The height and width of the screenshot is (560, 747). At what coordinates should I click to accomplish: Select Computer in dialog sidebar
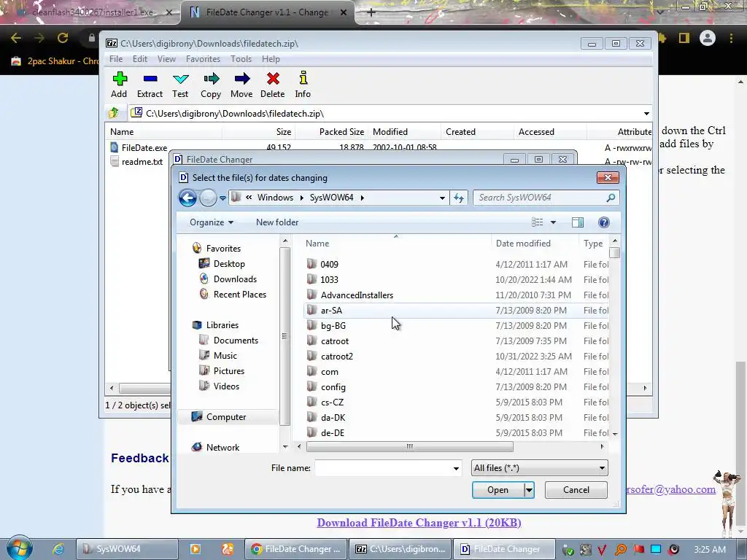coord(226,416)
